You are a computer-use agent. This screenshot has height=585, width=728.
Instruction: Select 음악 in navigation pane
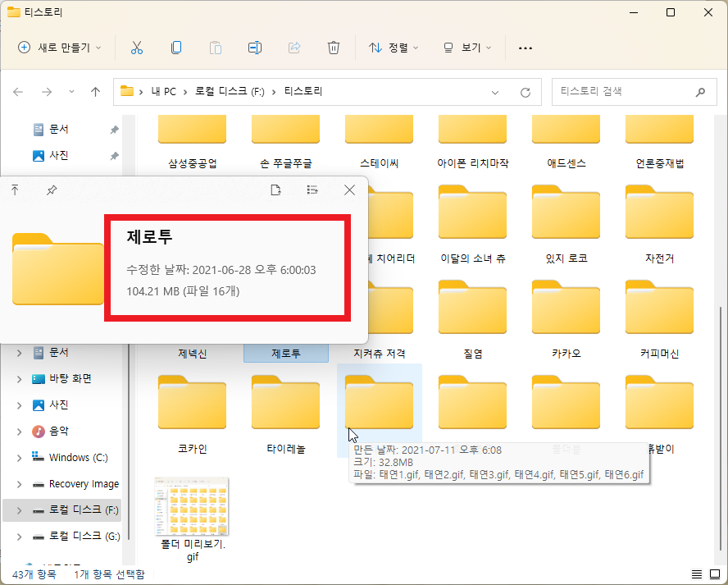point(58,432)
